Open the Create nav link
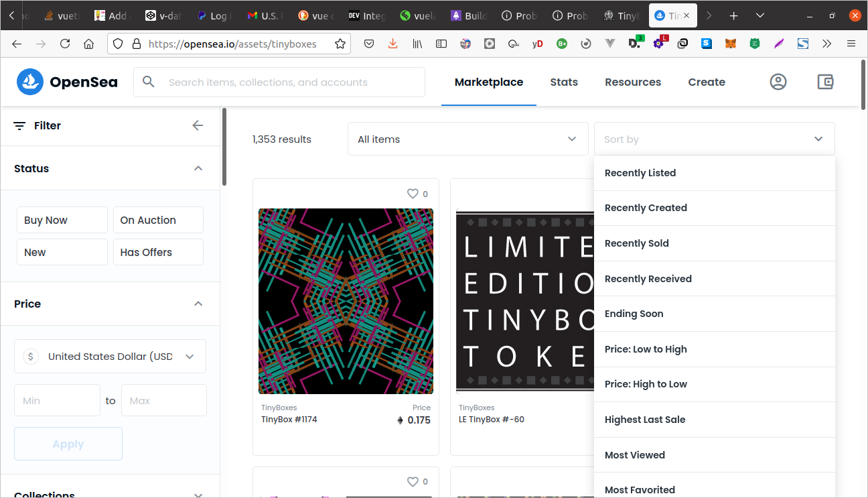This screenshot has height=498, width=868. point(707,82)
